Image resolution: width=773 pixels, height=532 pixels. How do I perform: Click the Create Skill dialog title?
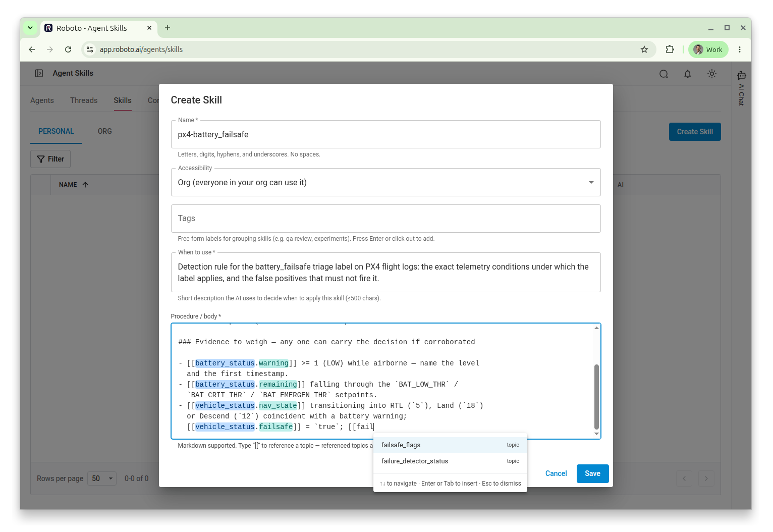[x=196, y=100]
